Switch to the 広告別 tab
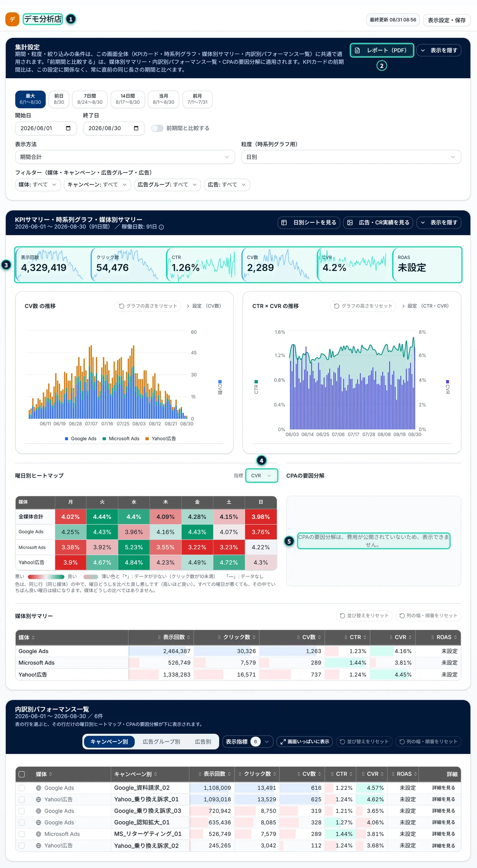 pyautogui.click(x=203, y=742)
